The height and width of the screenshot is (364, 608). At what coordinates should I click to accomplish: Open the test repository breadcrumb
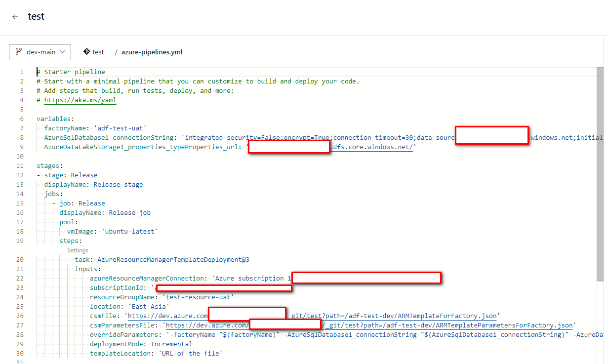(98, 52)
